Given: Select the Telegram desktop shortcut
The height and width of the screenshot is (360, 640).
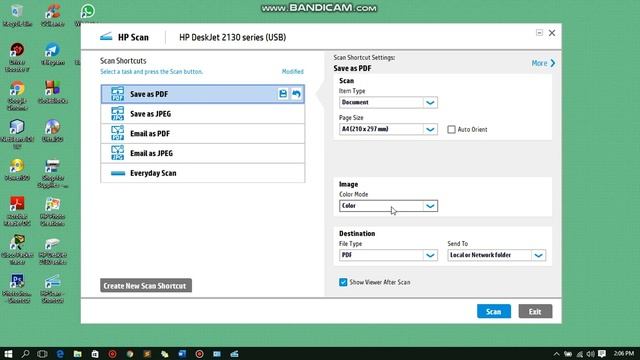Looking at the screenshot, I should pos(53,54).
